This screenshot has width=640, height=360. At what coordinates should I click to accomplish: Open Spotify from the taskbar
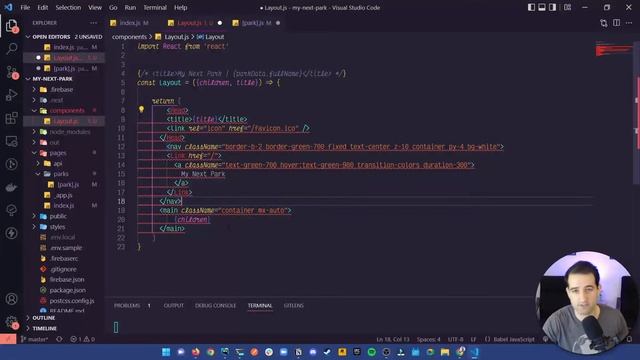[x=371, y=352]
